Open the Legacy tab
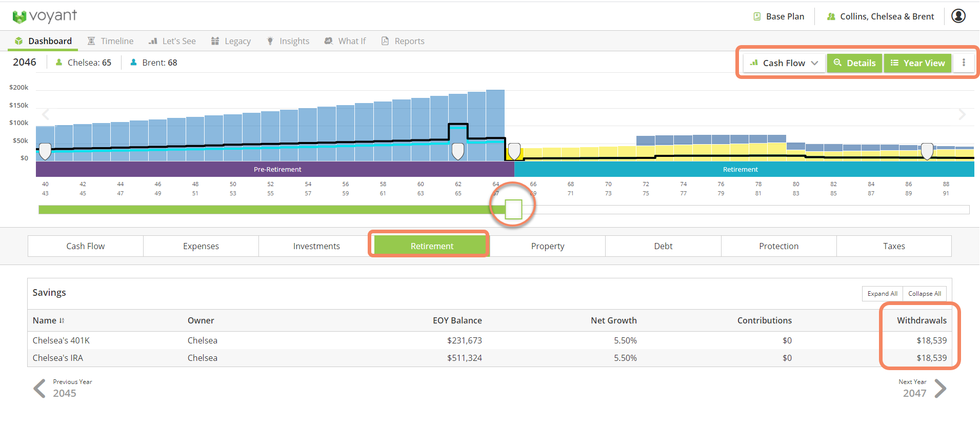 [x=231, y=41]
